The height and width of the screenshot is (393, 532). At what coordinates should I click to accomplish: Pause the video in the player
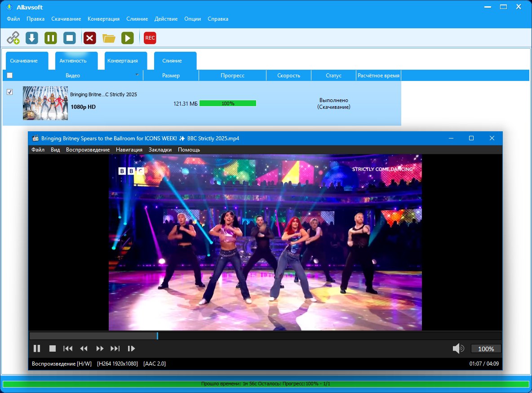(37, 348)
